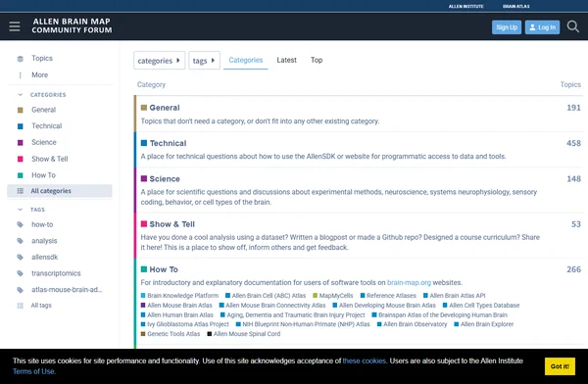Click the allensdk tag icon
The height and width of the screenshot is (384, 588).
(x=21, y=258)
